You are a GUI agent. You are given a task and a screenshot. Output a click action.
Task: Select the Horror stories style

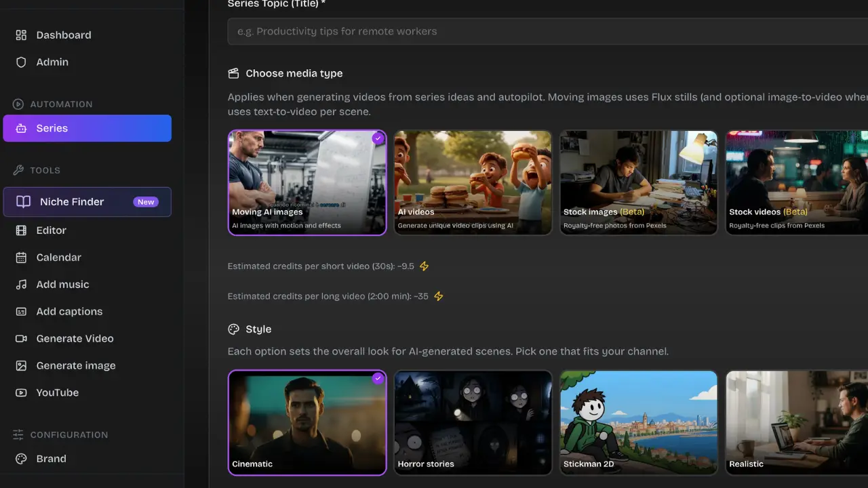click(x=473, y=422)
